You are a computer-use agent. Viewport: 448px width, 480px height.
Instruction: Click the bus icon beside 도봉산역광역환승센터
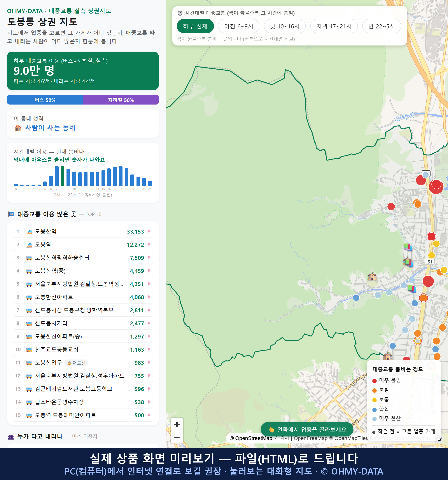click(x=29, y=258)
